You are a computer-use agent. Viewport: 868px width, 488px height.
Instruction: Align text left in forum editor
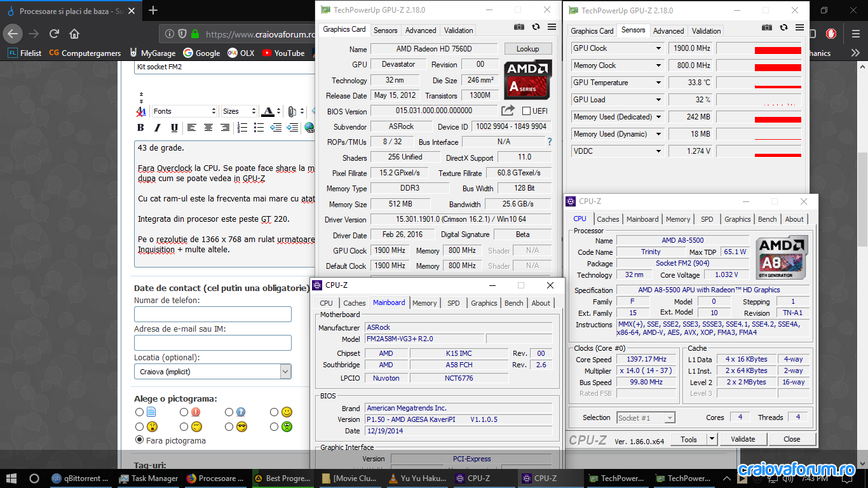(x=191, y=128)
